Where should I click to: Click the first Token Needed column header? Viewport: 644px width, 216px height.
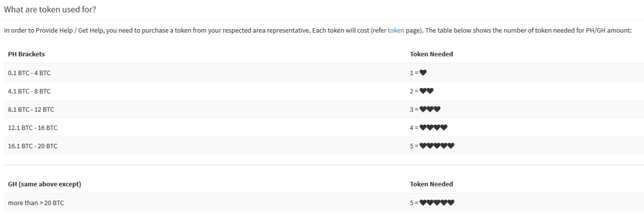tap(431, 54)
